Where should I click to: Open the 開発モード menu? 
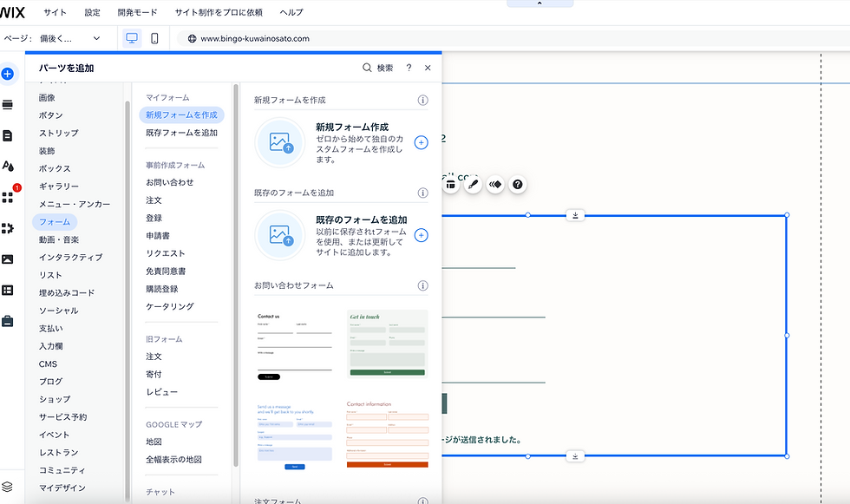137,12
